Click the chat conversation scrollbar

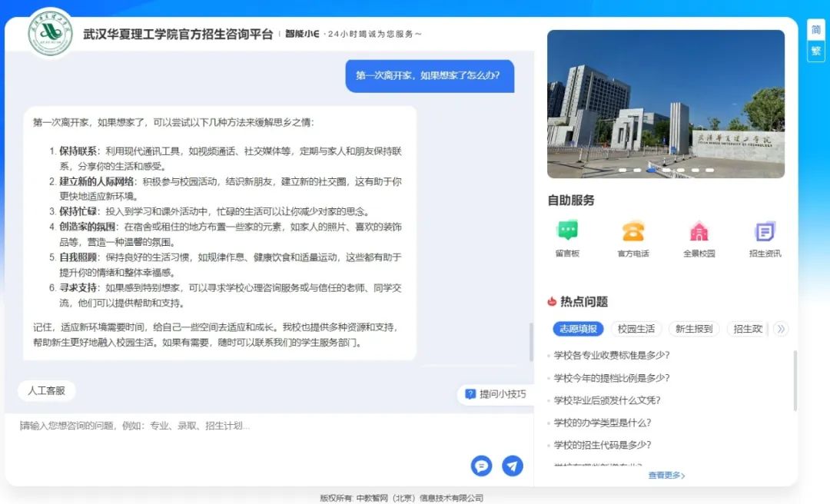531,342
